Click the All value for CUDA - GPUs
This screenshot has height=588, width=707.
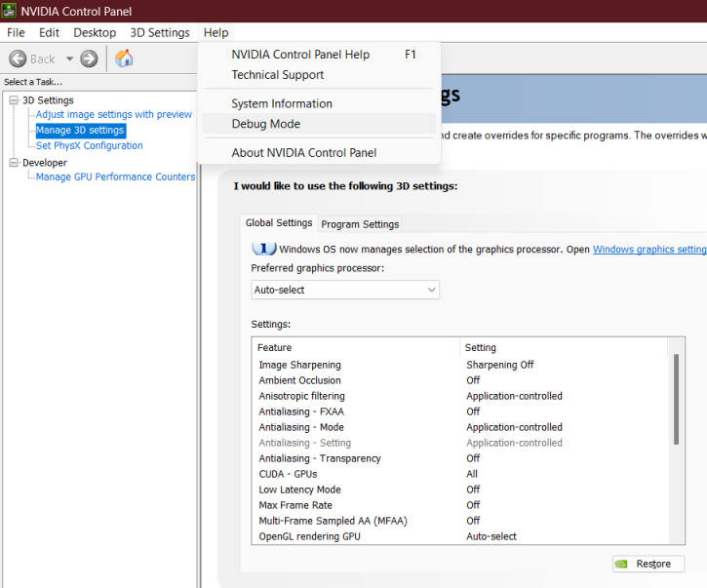pos(472,474)
